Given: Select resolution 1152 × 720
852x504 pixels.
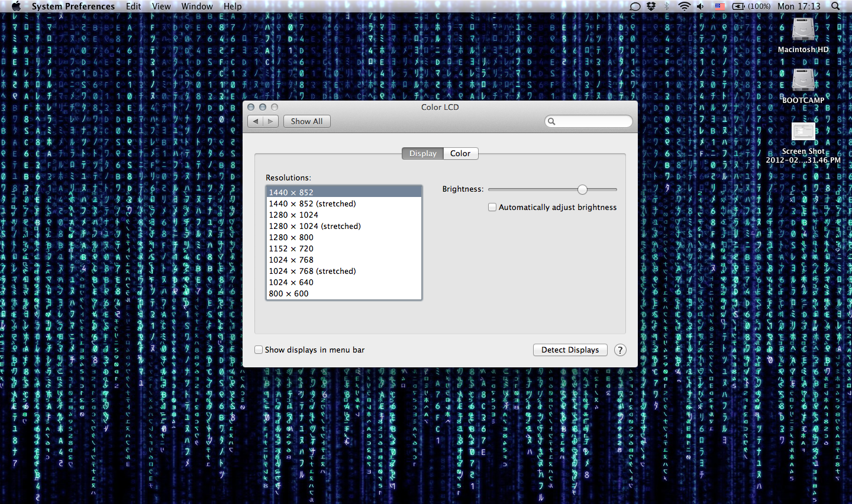Looking at the screenshot, I should point(344,248).
